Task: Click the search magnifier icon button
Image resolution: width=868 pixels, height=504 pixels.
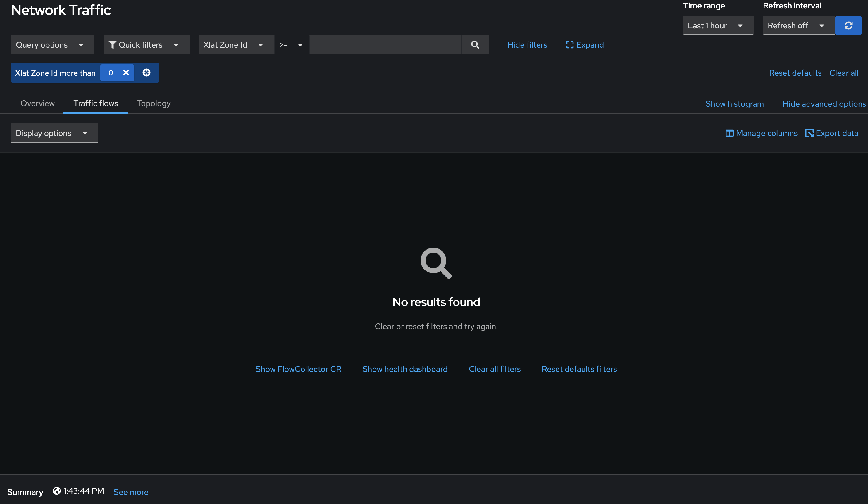Action: [475, 45]
